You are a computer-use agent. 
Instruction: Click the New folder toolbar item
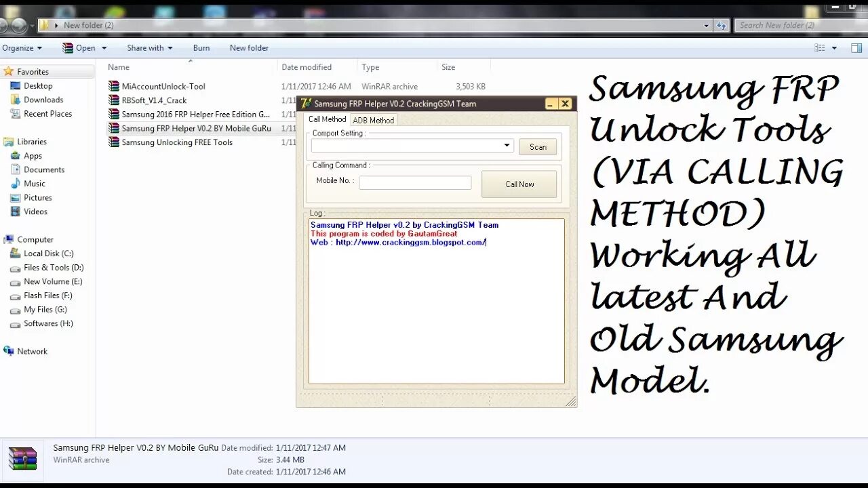coord(249,47)
